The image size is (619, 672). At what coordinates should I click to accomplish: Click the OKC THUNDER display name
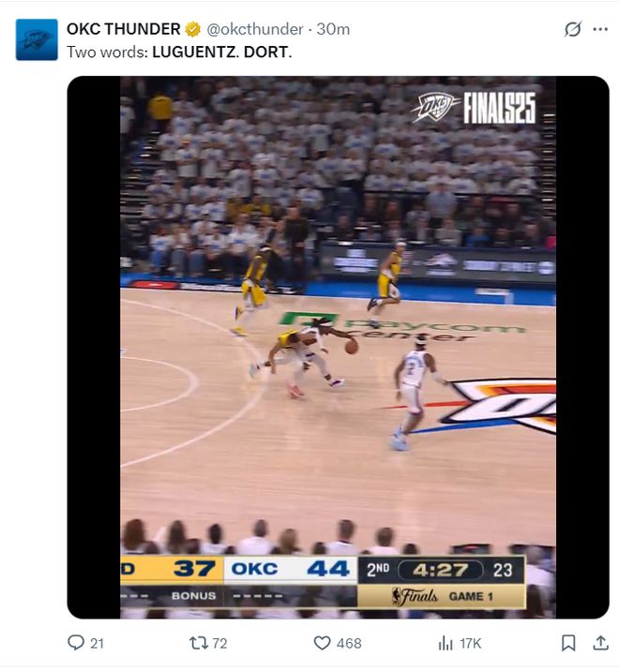tap(124, 29)
